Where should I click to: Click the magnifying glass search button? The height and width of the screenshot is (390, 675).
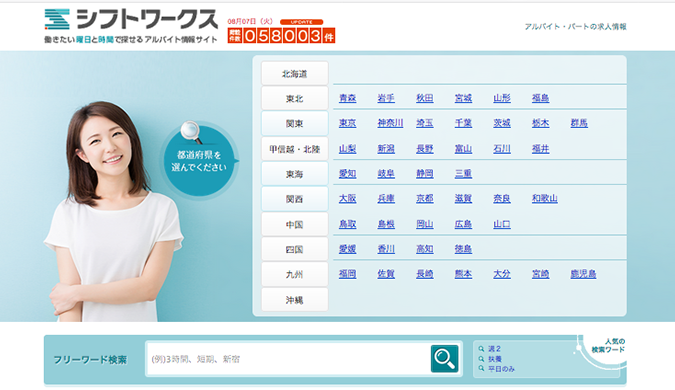444,358
